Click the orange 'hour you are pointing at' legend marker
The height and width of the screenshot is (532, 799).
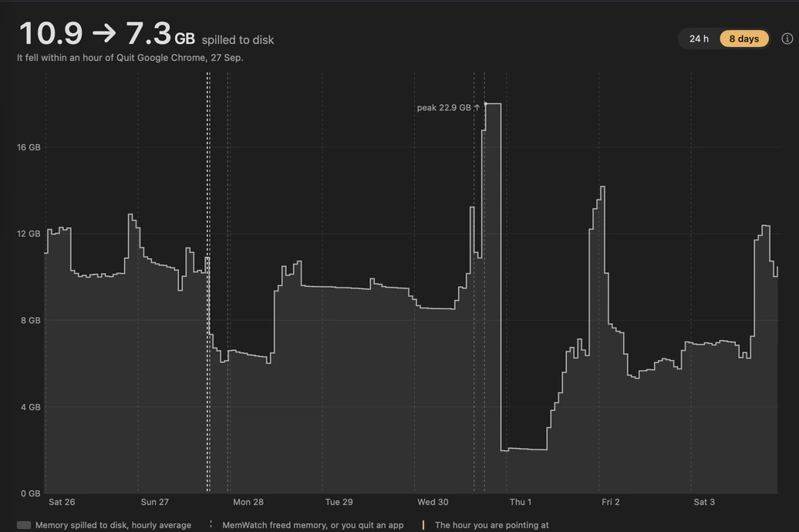(423, 525)
